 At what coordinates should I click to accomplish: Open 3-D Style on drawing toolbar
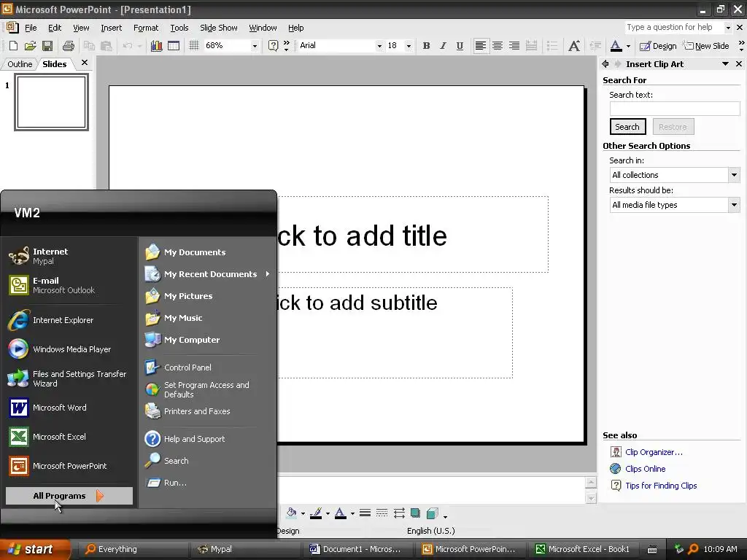tap(433, 513)
